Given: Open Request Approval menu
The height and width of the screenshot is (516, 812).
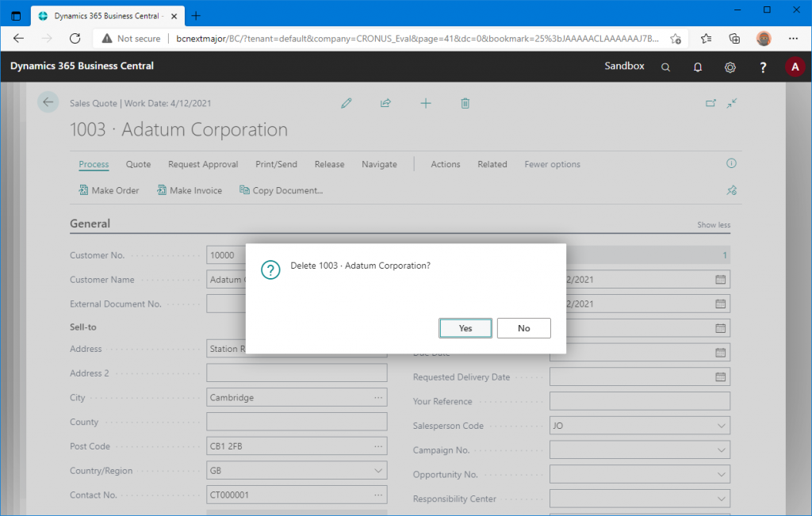Looking at the screenshot, I should [x=203, y=164].
